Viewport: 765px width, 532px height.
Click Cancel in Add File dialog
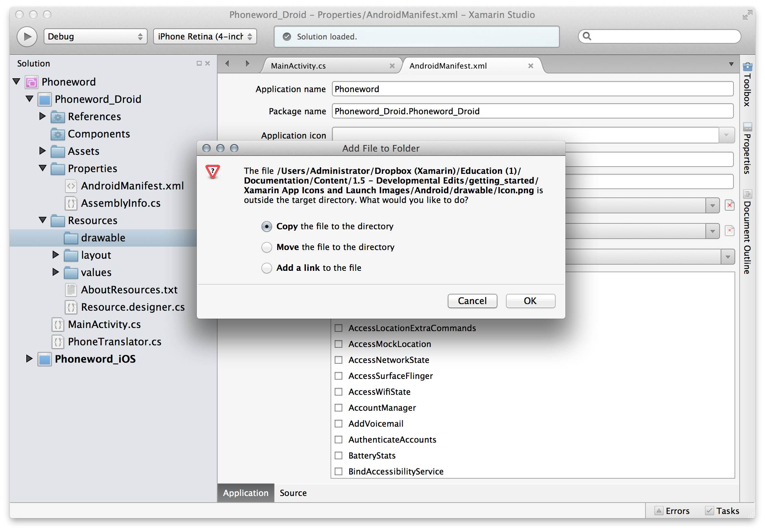tap(472, 301)
